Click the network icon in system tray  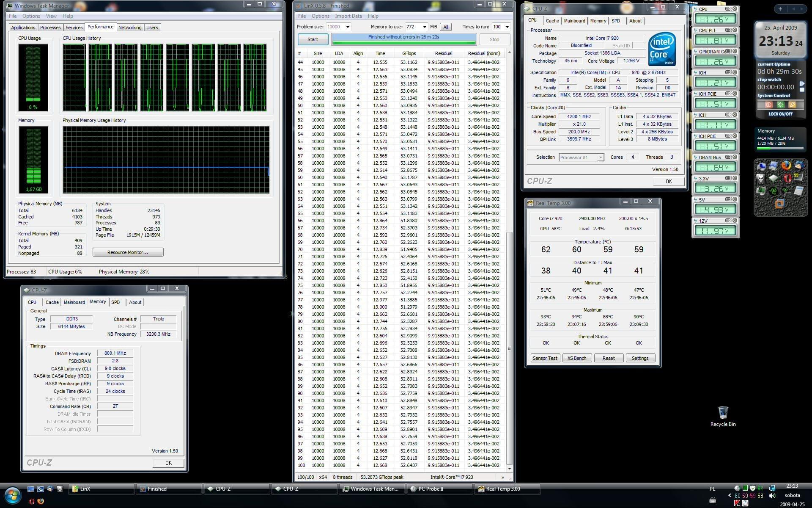tap(772, 488)
